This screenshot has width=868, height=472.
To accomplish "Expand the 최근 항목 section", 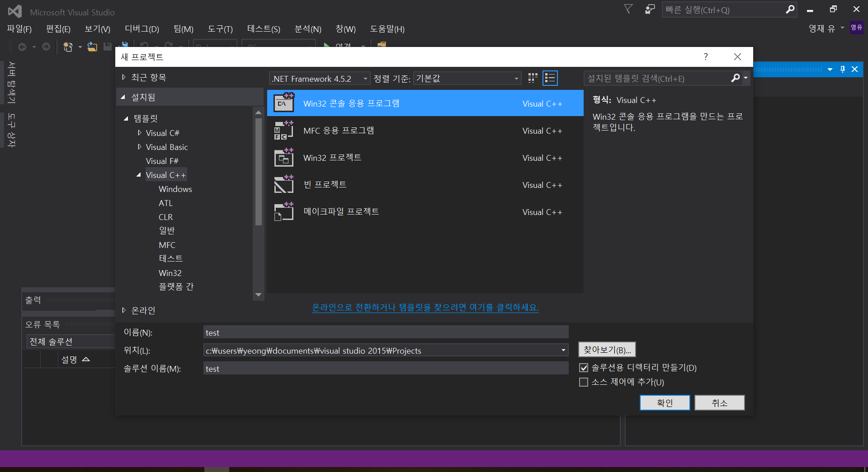I will coord(124,77).
